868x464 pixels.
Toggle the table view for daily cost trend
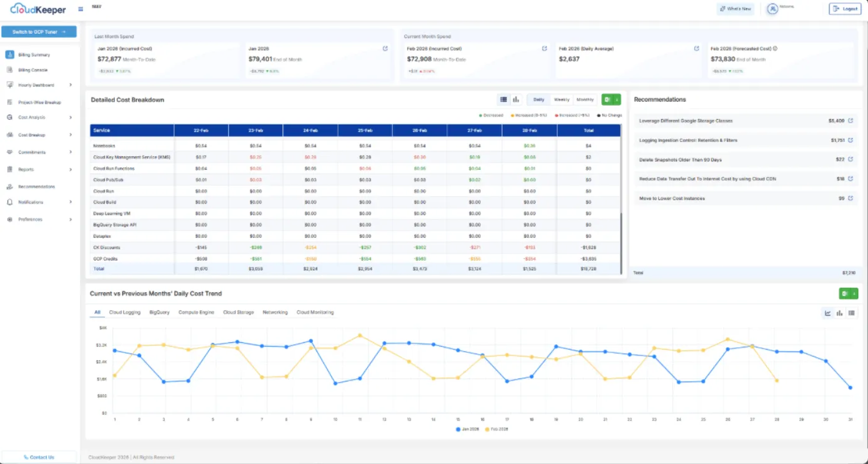point(851,313)
